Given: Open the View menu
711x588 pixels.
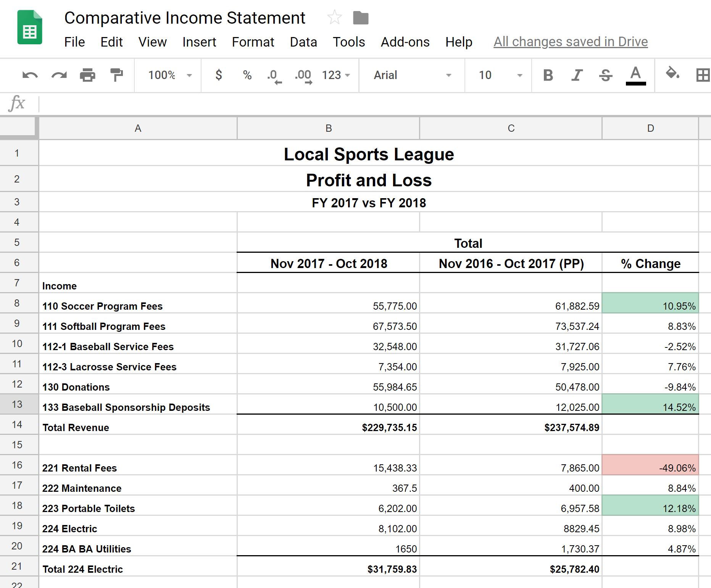Looking at the screenshot, I should coord(152,42).
